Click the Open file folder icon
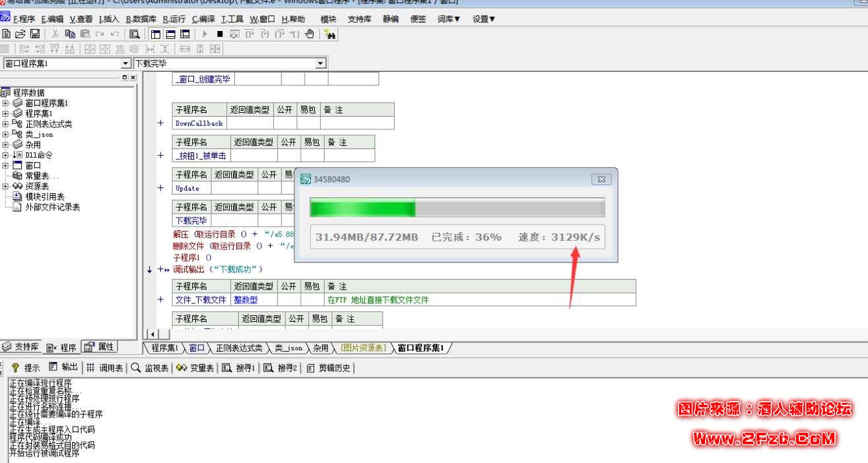Image resolution: width=868 pixels, height=463 pixels. 20,34
